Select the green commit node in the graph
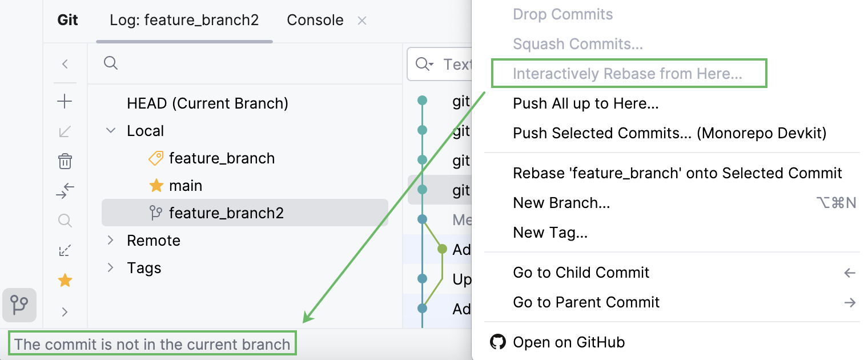Viewport: 868px width, 360px height. (442, 249)
